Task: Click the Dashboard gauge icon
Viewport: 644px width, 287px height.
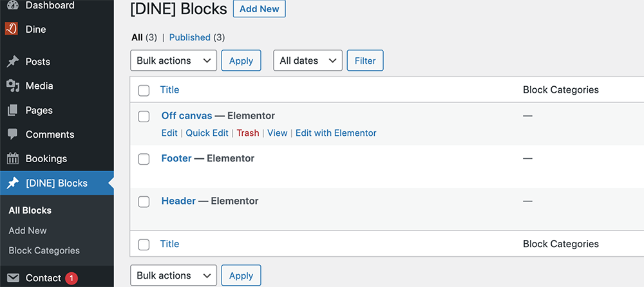Action: pyautogui.click(x=13, y=5)
